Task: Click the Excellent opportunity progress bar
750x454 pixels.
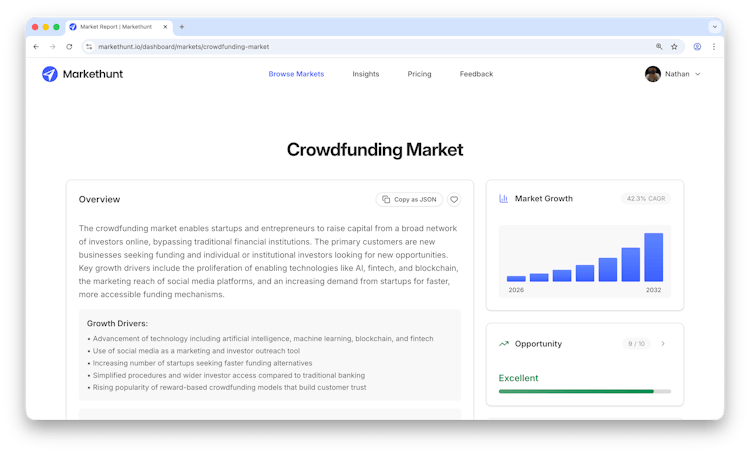Action: click(585, 391)
